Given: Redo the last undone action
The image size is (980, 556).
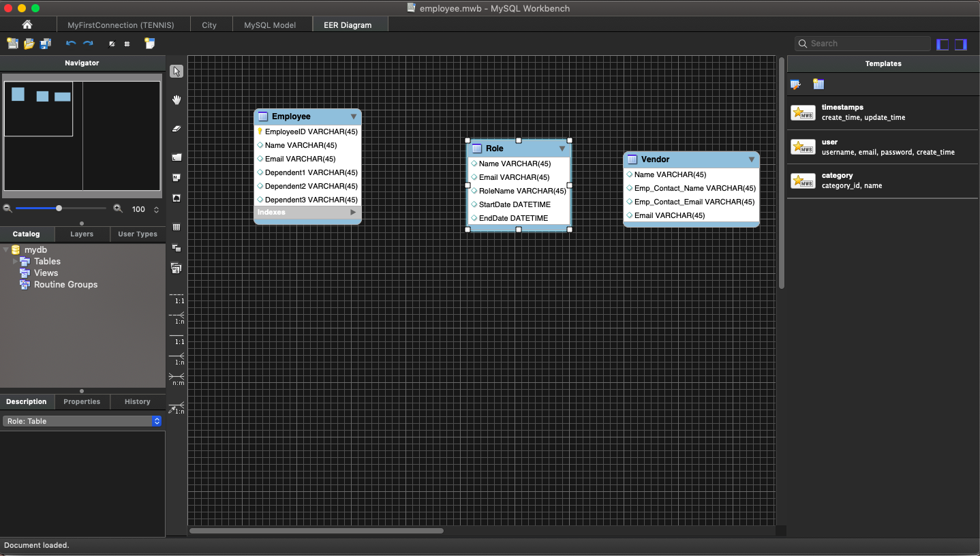Looking at the screenshot, I should (x=88, y=44).
